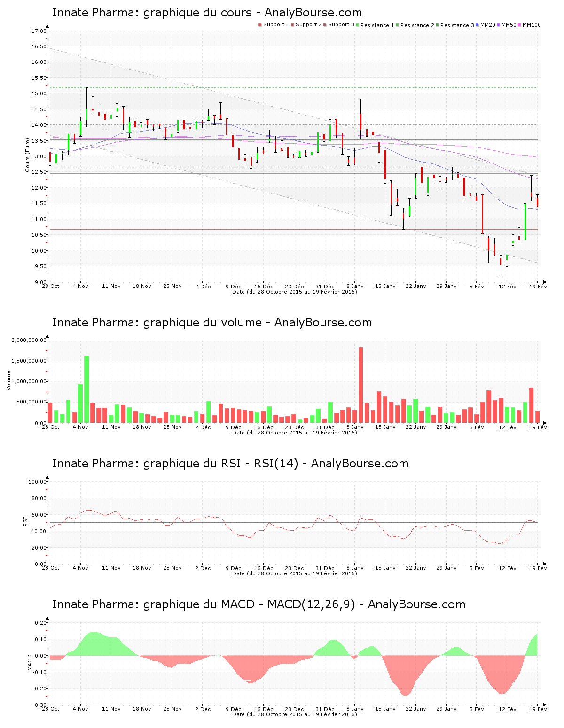Click the 'graphique du RSI - RSI(14)' title
Image resolution: width=564 pixels, height=728 pixels.
(x=230, y=464)
